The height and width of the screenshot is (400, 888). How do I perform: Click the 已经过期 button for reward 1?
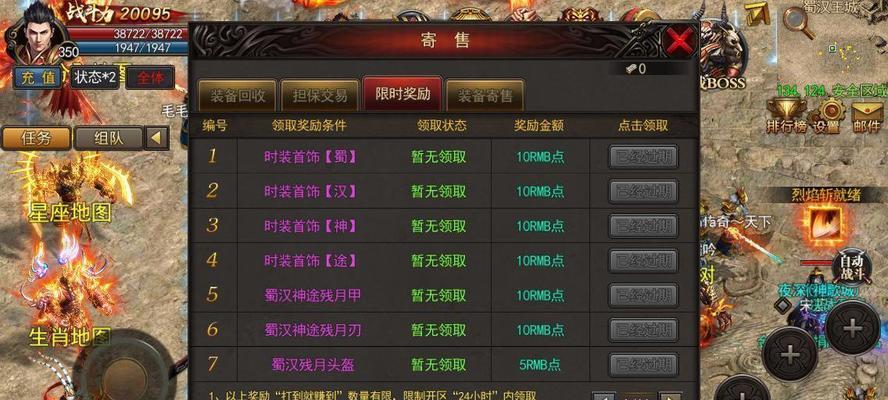pyautogui.click(x=643, y=157)
